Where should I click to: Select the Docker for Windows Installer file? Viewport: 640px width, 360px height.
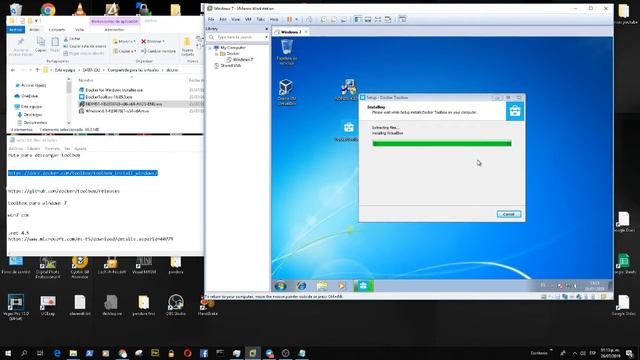tap(111, 90)
